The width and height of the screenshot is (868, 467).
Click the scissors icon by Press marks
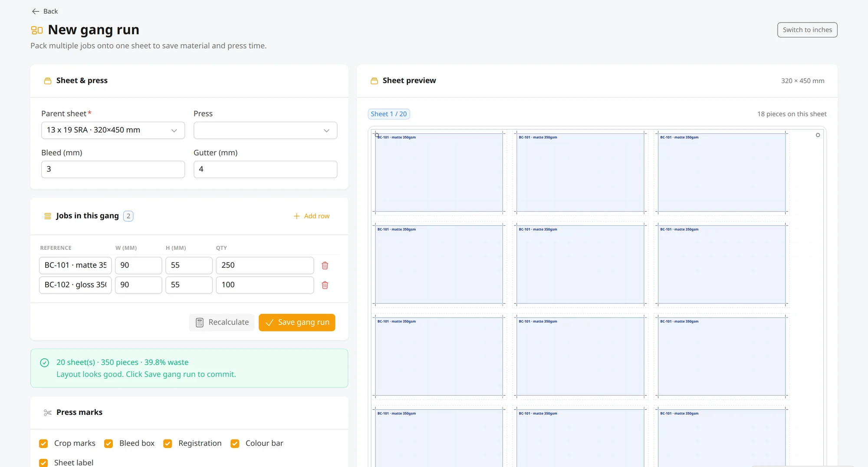tap(48, 412)
